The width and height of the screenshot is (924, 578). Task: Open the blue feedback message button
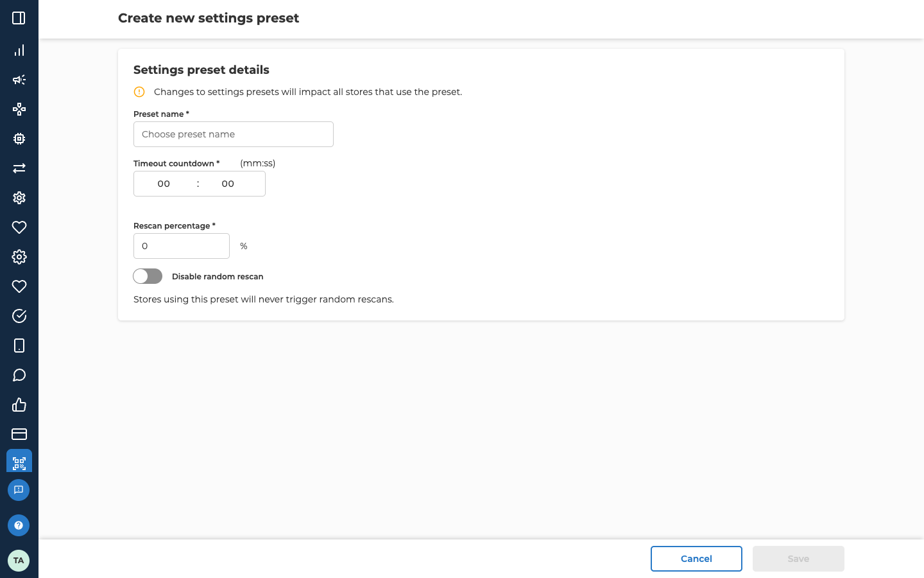19,490
